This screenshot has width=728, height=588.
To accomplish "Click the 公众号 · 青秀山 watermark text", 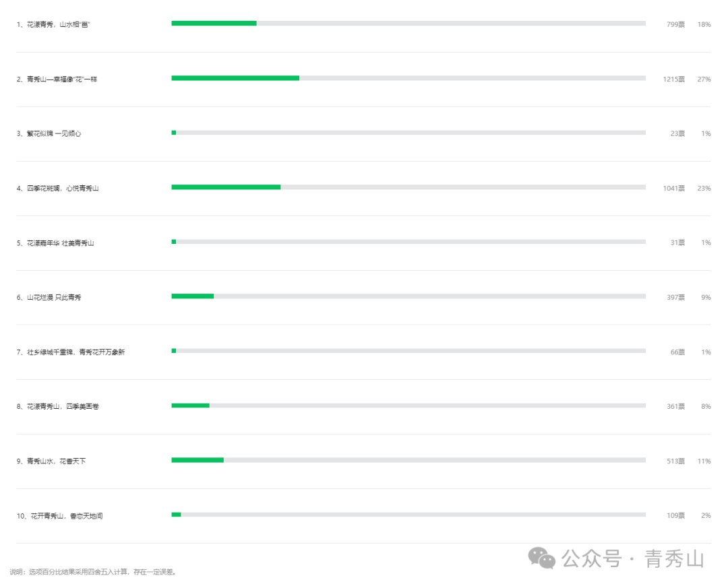I will pos(633,559).
